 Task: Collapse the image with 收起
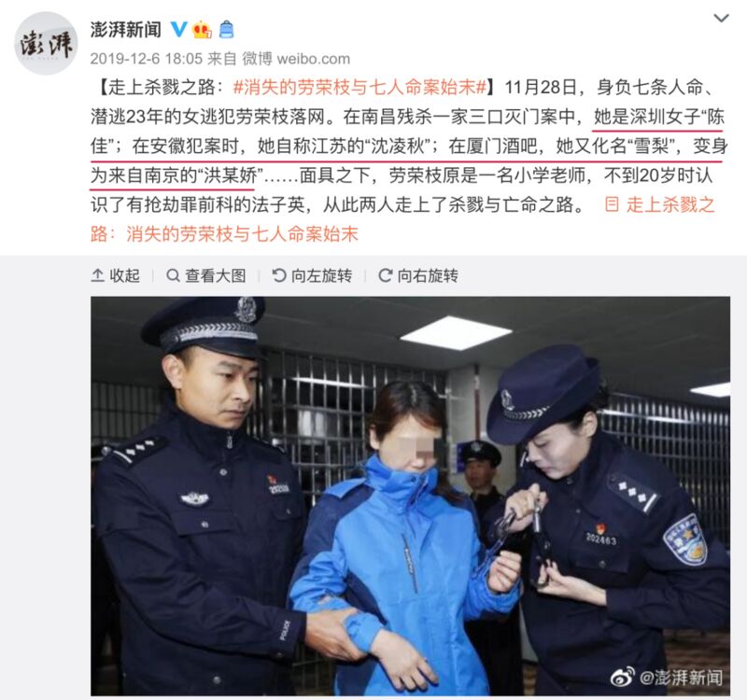(115, 275)
